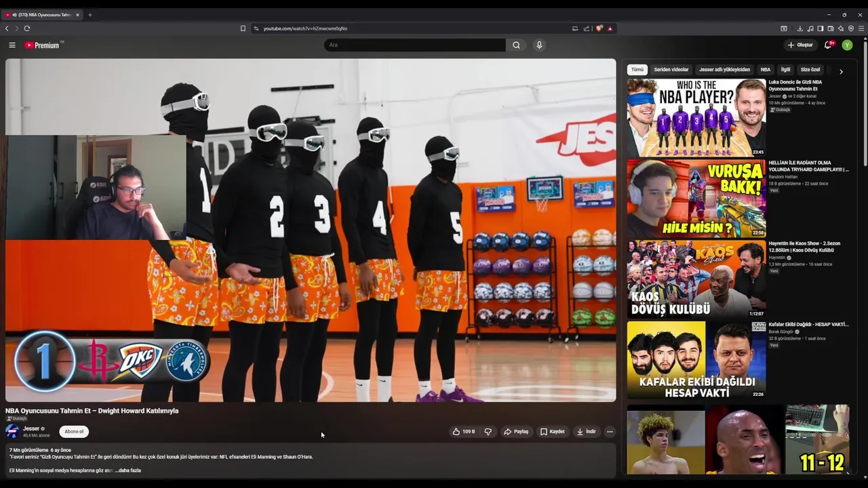This screenshot has height=488, width=868.
Task: Open title HELLIAN İLE RADIANT OLMA
Action: point(808,166)
